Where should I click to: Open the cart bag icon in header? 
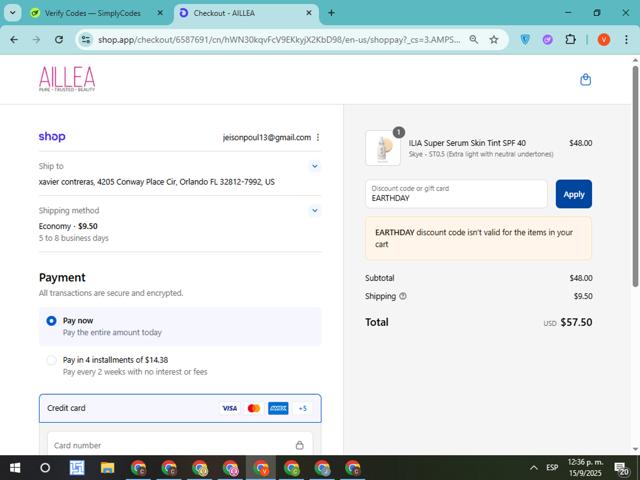pyautogui.click(x=585, y=80)
